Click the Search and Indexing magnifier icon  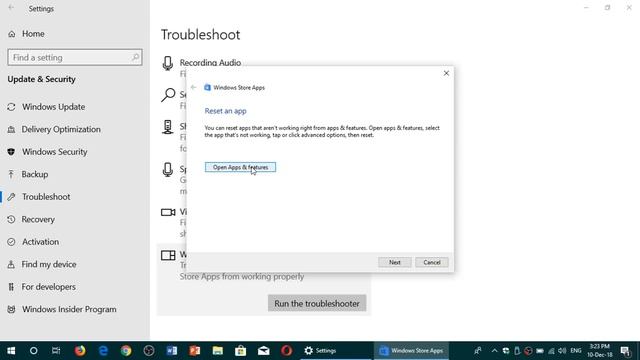tap(168, 95)
